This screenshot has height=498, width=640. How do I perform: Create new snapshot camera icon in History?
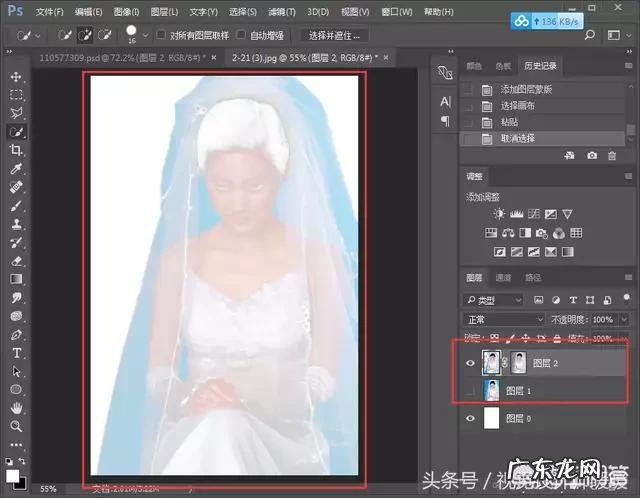coord(592,156)
